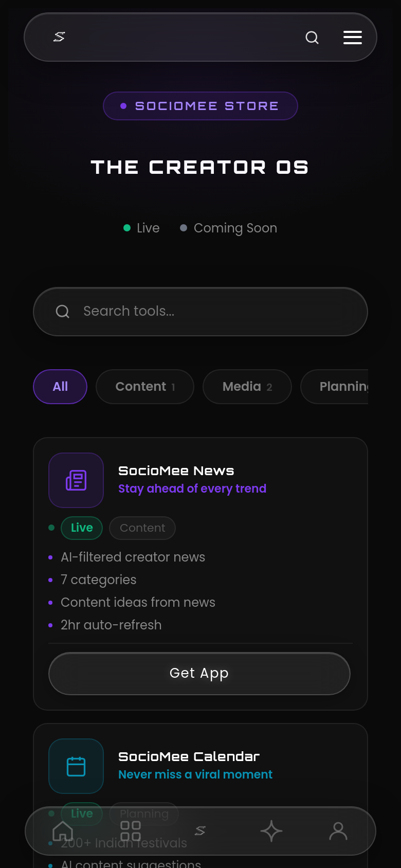Click the Search tools input field
The image size is (401, 868).
200,312
